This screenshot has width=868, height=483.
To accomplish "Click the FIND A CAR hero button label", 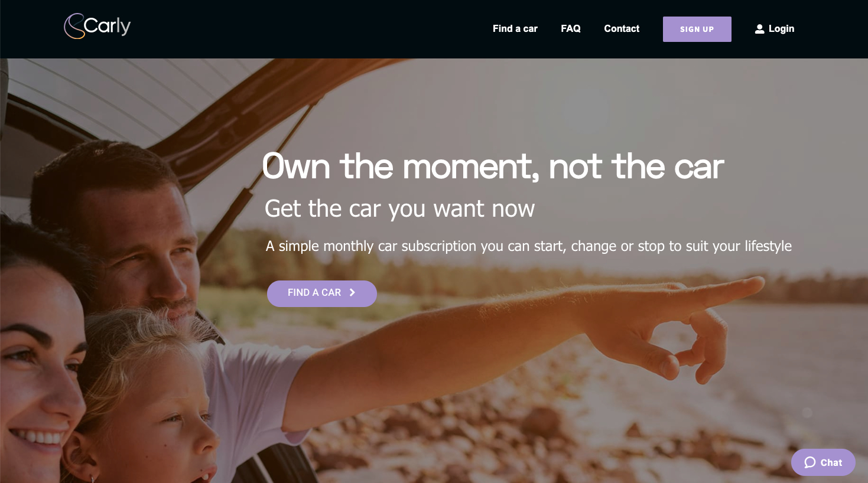I will tap(314, 292).
